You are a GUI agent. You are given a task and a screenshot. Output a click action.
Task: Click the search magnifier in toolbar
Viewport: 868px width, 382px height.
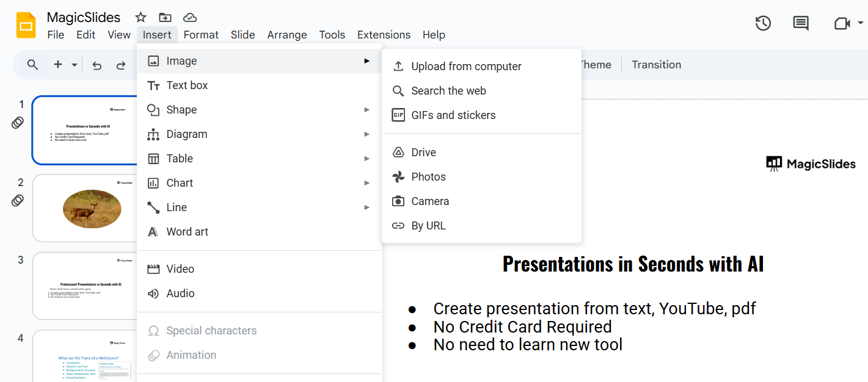pos(33,65)
